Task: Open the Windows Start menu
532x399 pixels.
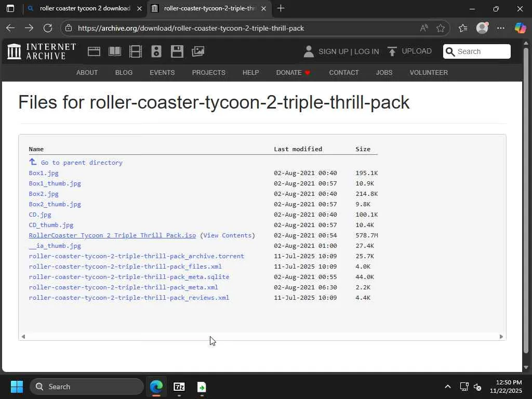Action: [17, 387]
